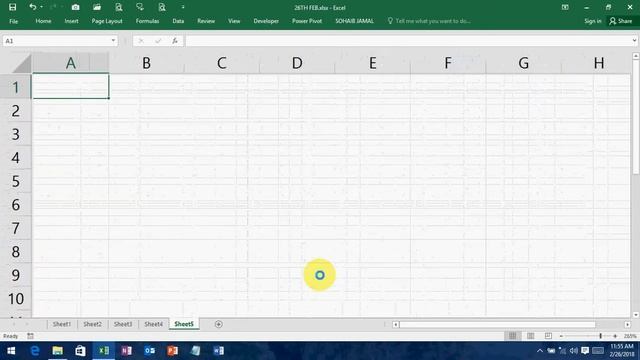Click the macro recording icon in status bar

[x=31, y=336]
